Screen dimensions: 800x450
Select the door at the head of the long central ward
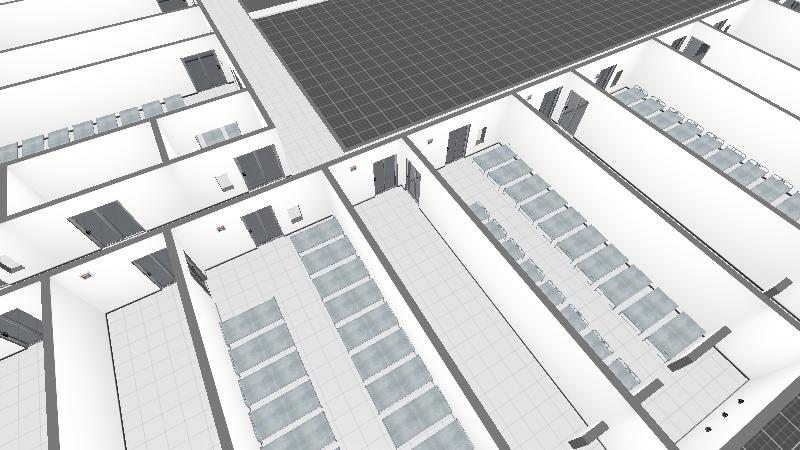[x=456, y=143]
